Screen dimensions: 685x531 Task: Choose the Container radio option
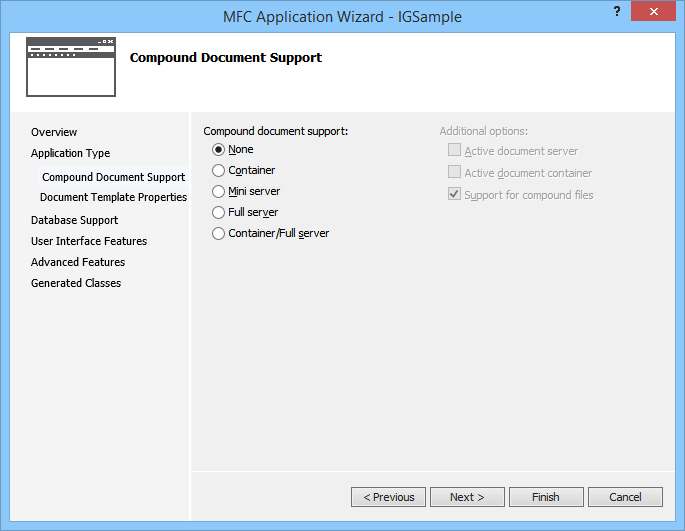(219, 171)
